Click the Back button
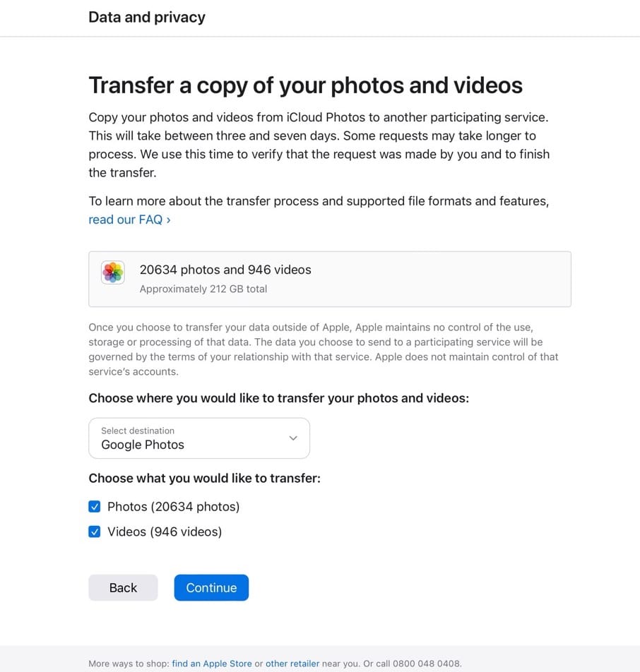The width and height of the screenshot is (640, 672). click(x=123, y=587)
